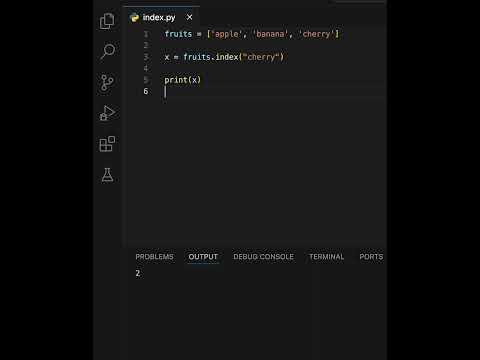Screen dimensions: 480x360
Task: Click the output value 2
Action: (x=138, y=273)
